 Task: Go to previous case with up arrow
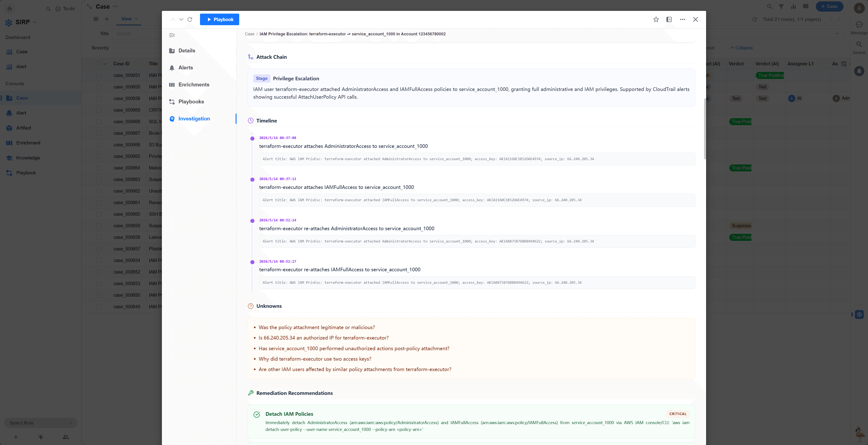click(x=173, y=19)
